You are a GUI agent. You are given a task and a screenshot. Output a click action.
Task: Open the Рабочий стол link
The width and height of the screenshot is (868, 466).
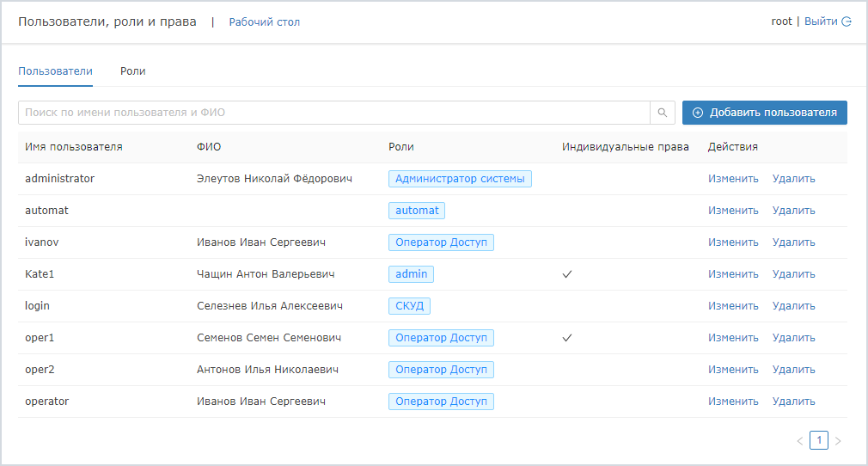pos(264,22)
